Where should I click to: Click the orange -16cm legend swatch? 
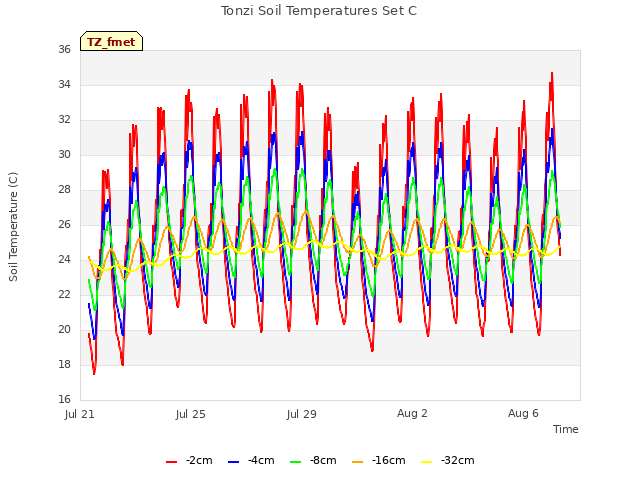pyautogui.click(x=358, y=462)
